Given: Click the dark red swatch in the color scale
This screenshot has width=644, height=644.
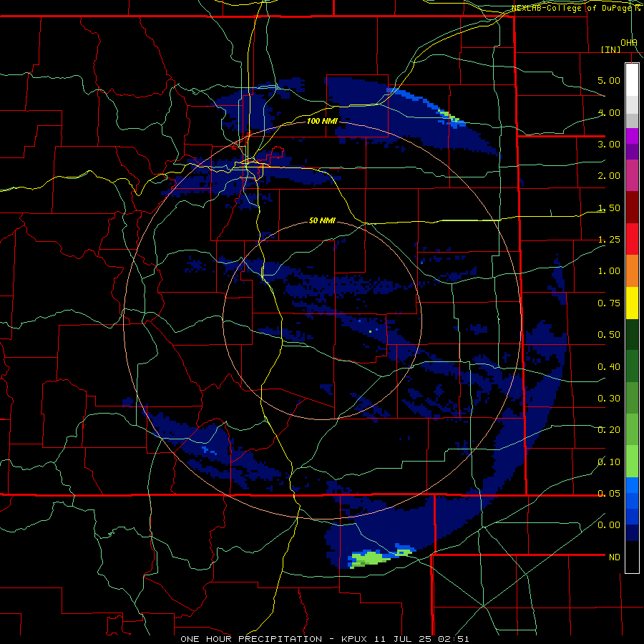Looking at the screenshot, I should point(632,208).
